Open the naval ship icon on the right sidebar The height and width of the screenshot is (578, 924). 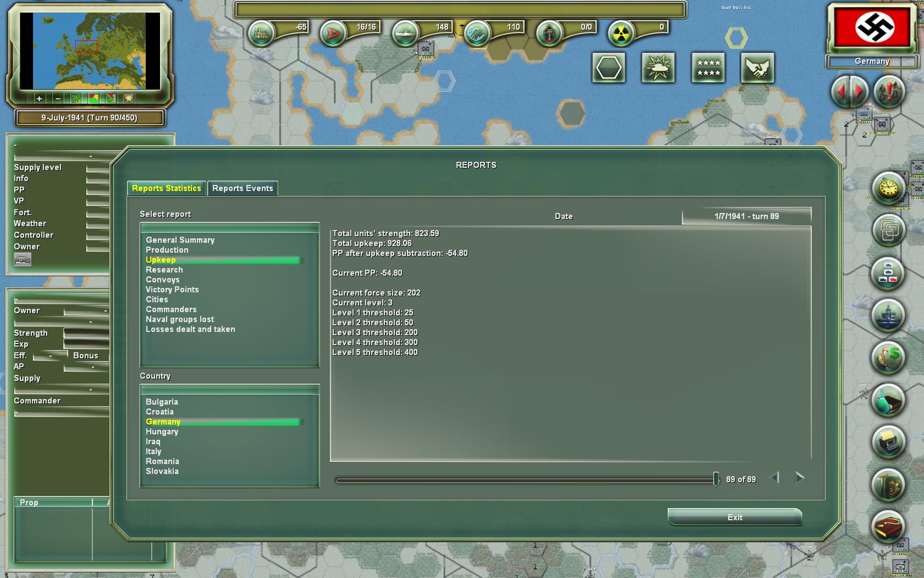[x=888, y=315]
